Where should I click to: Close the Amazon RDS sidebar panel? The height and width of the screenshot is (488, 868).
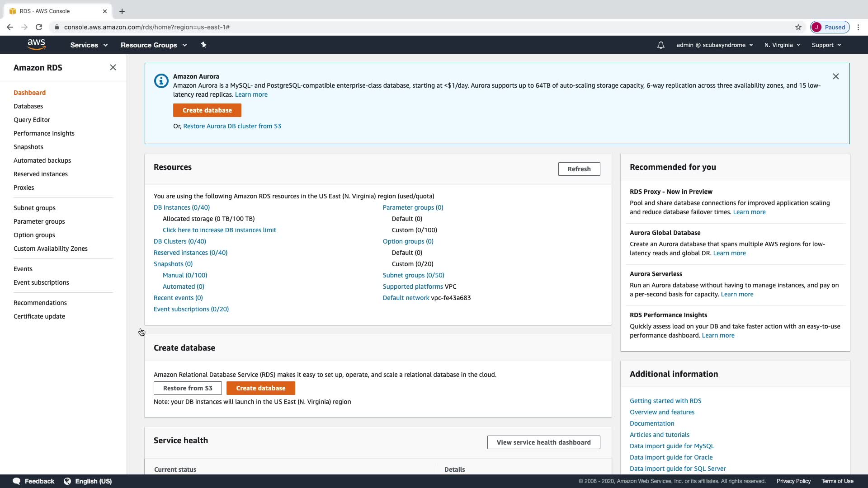coord(113,68)
